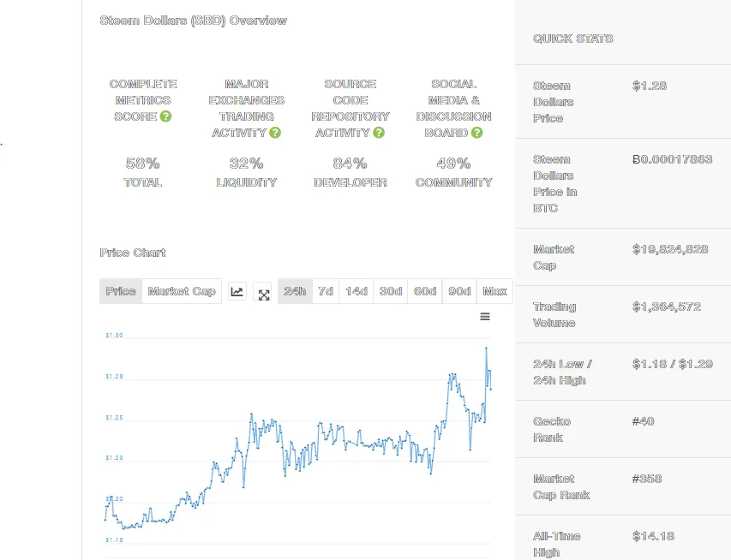Click the B0.00017863 BTC price value
Viewport: 731px width, 560px height.
pyautogui.click(x=672, y=159)
